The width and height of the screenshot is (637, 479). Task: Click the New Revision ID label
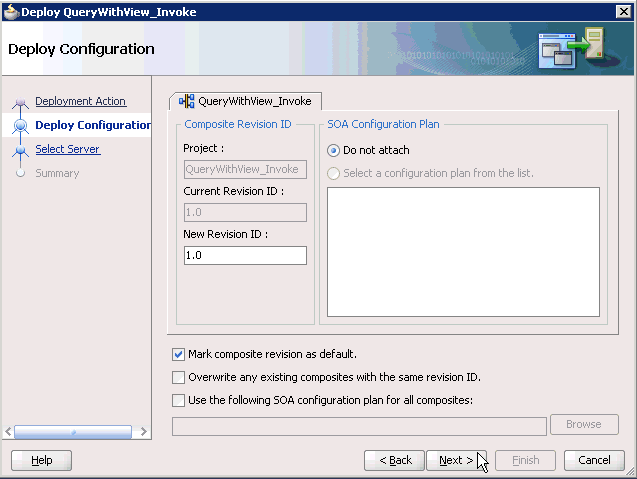click(225, 234)
